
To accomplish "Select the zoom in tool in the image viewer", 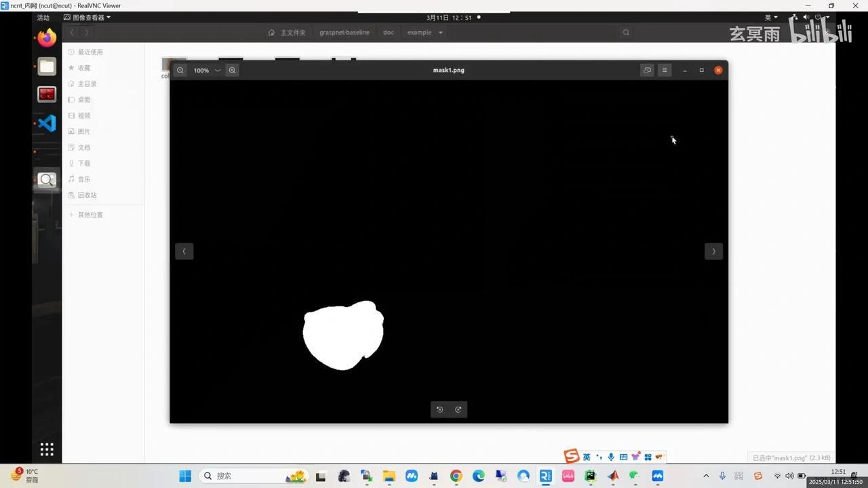I will click(232, 70).
